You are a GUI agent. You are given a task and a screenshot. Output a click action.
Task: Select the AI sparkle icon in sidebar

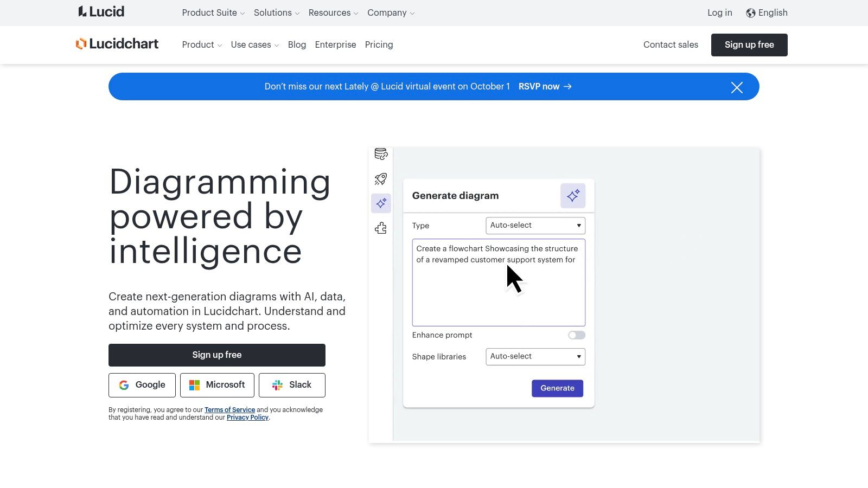(381, 203)
